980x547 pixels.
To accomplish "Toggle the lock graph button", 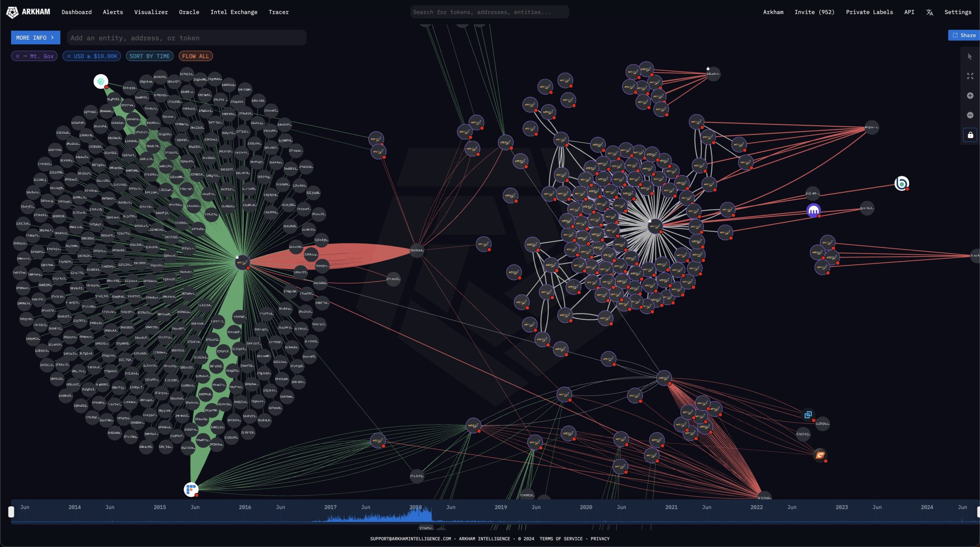I will pyautogui.click(x=970, y=135).
